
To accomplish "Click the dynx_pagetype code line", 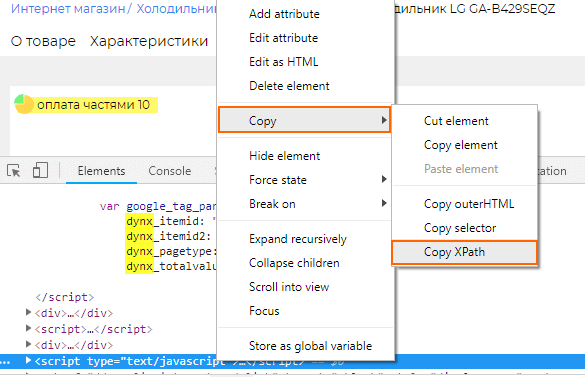I will (171, 251).
